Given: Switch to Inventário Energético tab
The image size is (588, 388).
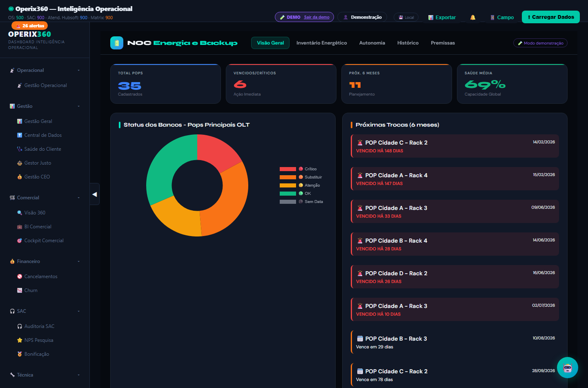Looking at the screenshot, I should pos(322,43).
